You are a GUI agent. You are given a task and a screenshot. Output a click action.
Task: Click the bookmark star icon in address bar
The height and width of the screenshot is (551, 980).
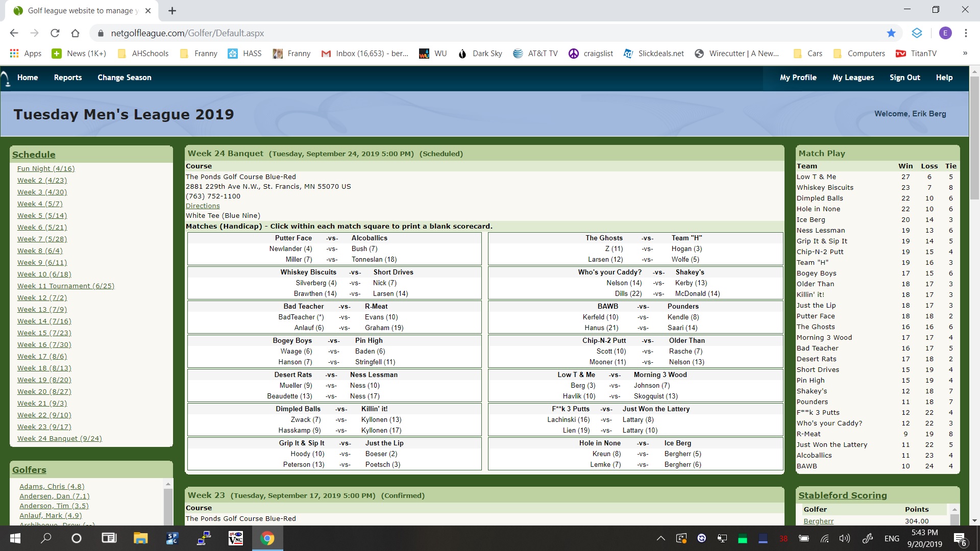(x=891, y=33)
